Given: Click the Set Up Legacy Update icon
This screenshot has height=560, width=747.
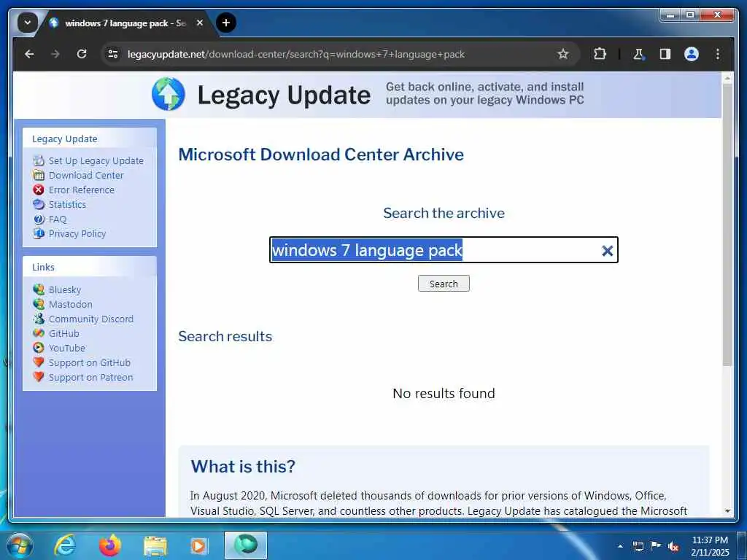Looking at the screenshot, I should point(39,160).
